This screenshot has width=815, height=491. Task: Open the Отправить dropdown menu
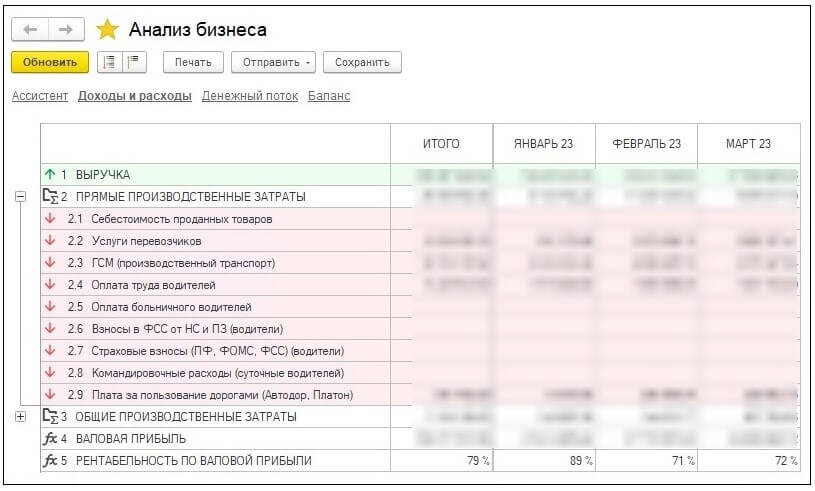273,62
